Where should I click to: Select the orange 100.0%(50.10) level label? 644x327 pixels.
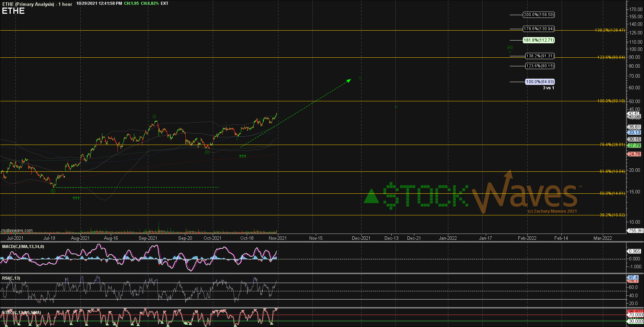point(611,101)
